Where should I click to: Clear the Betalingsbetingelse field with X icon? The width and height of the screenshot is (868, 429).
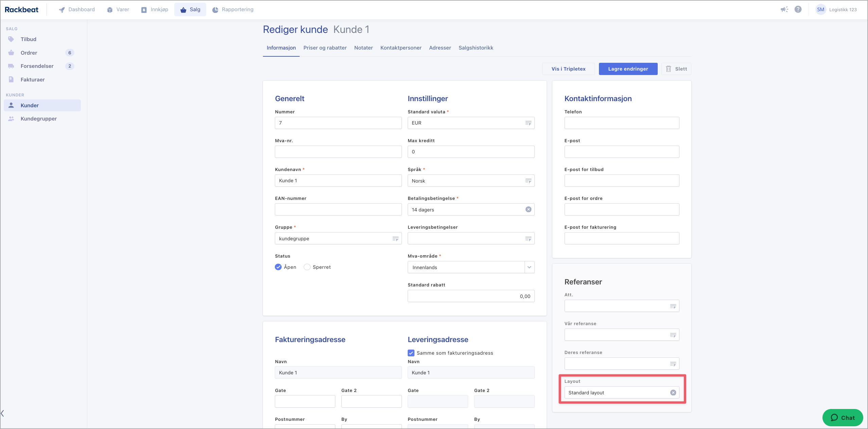(528, 209)
